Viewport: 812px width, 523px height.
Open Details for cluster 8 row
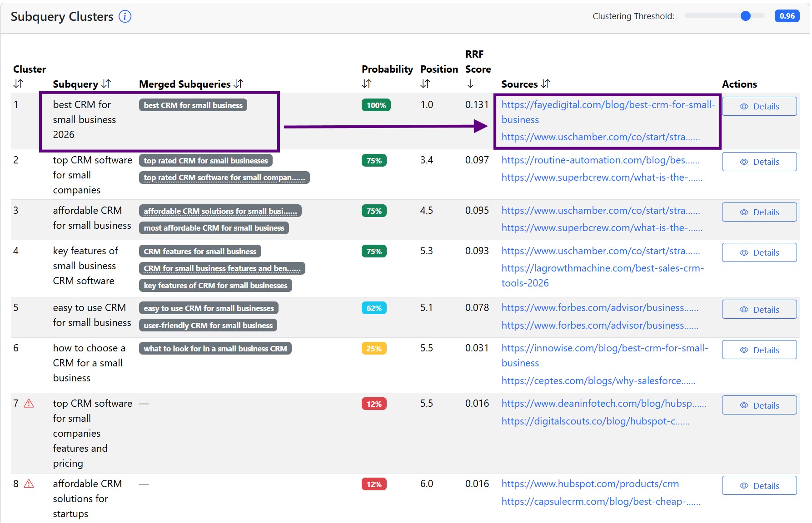(759, 486)
